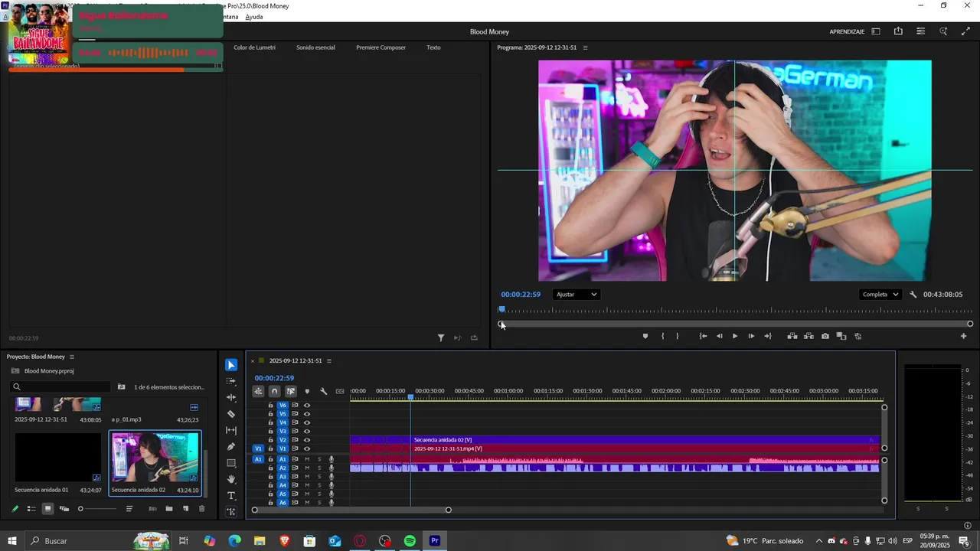Select the Rectangle tool
This screenshot has height=551, width=980.
click(x=231, y=463)
